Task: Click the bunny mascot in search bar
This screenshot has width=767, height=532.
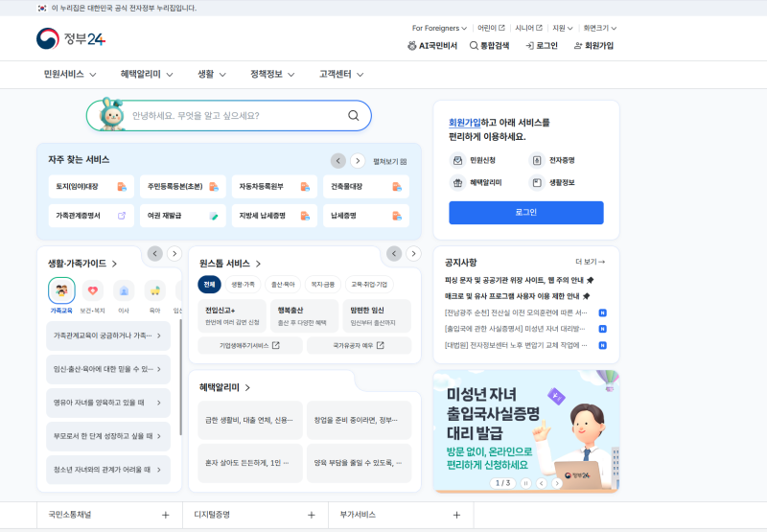Action: click(110, 114)
